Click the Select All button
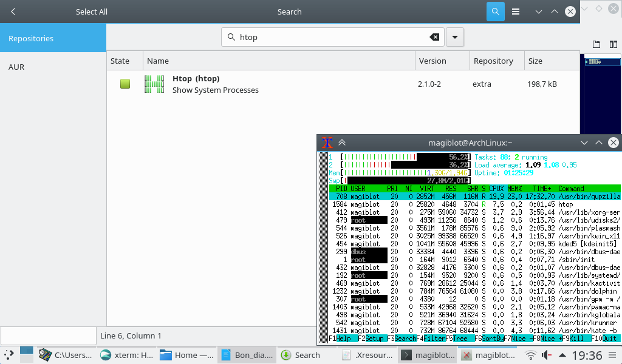Screen dimensions: 622x364 92,12
